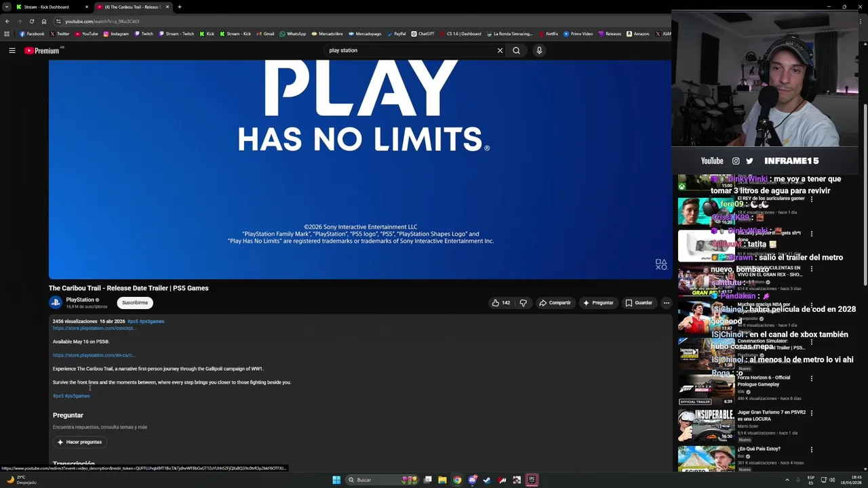
Task: Click the Preguntar button
Action: tap(597, 303)
